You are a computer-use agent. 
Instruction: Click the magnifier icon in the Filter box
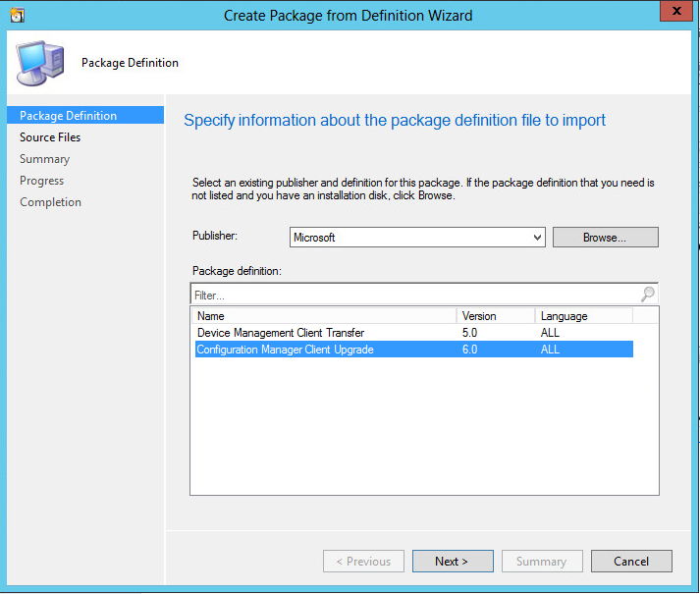(x=648, y=294)
